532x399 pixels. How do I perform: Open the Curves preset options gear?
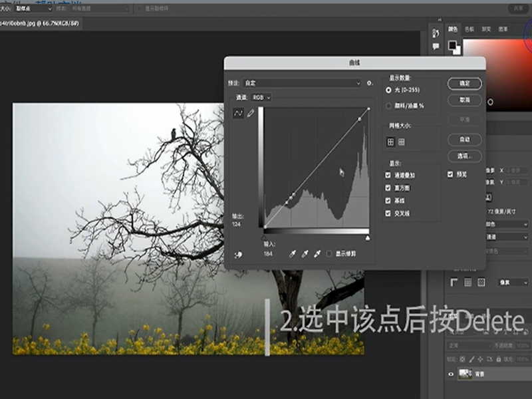(370, 83)
